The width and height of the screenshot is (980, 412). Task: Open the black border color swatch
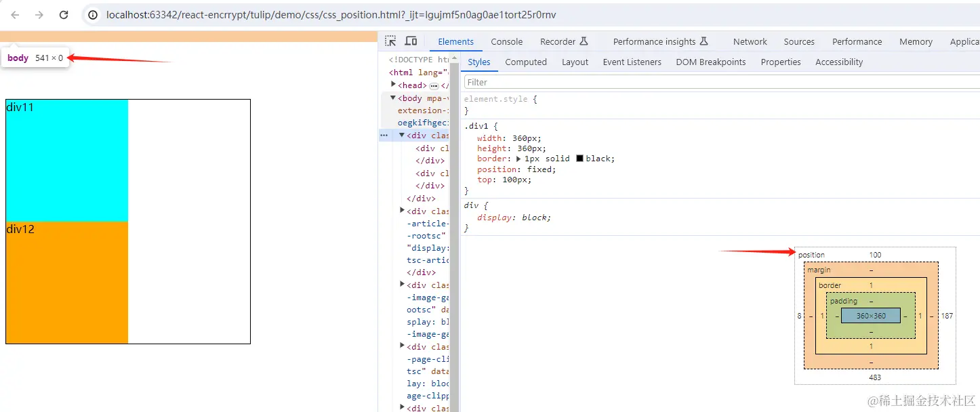580,159
